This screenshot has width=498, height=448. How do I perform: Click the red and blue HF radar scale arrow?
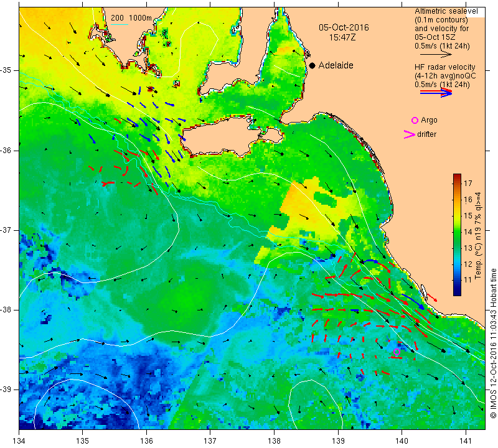436,93
